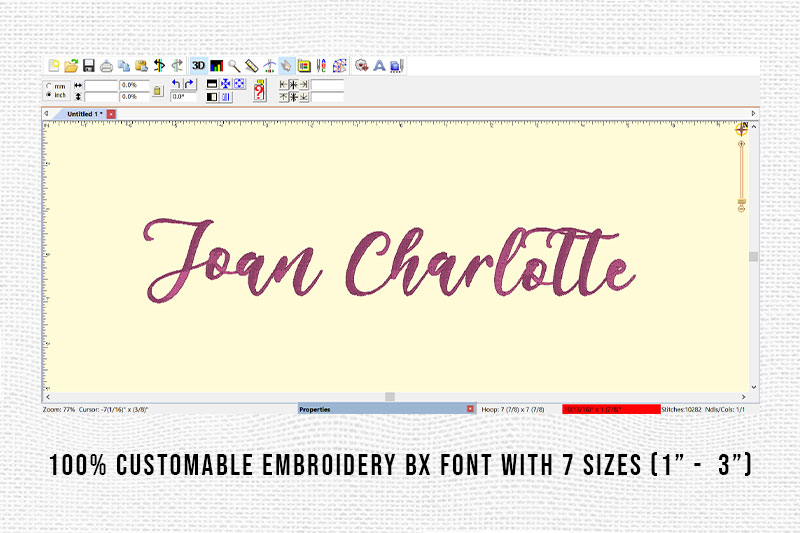This screenshot has width=800, height=533.
Task: Align horizontal centers icon in top row
Action: click(294, 84)
